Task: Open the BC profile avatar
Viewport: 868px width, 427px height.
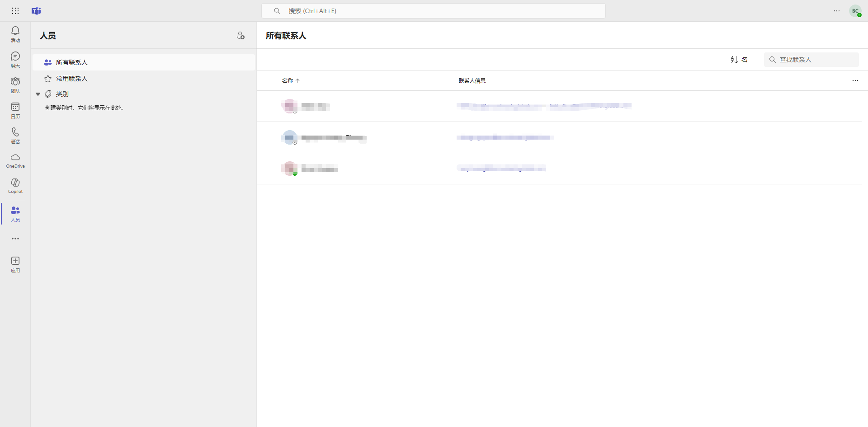Action: [x=855, y=11]
